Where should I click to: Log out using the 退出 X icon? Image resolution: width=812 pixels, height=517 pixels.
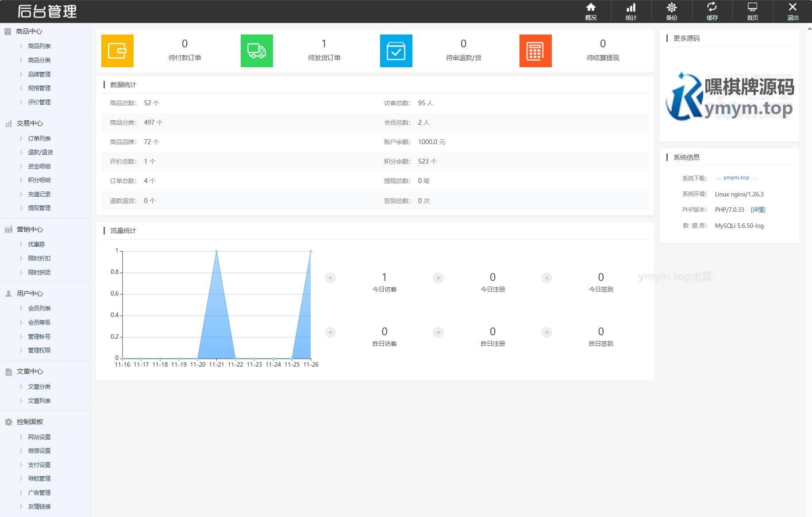pos(793,7)
